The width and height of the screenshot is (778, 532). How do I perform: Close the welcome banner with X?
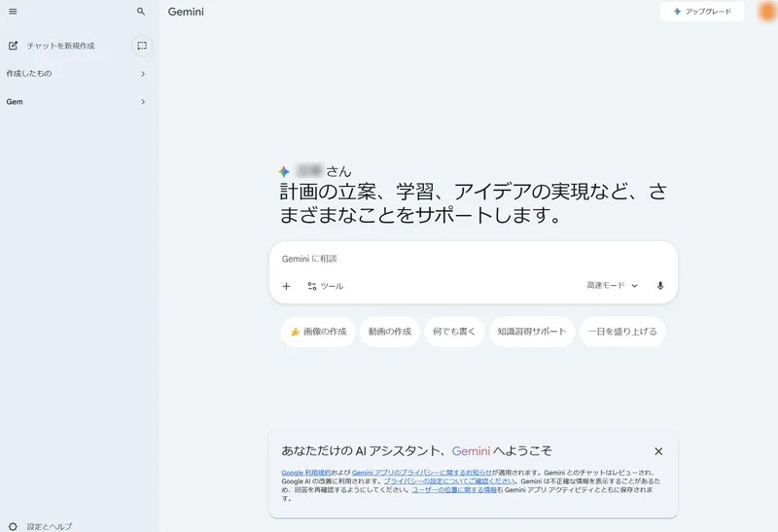[658, 451]
